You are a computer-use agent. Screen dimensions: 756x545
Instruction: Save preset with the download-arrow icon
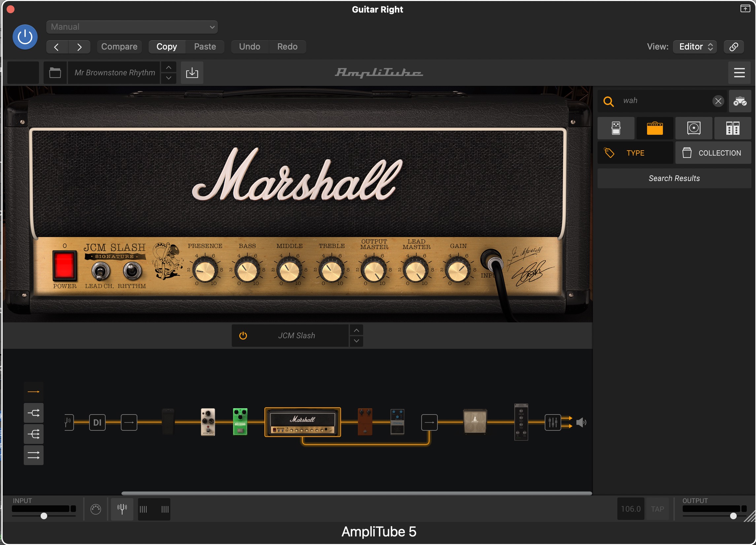192,73
